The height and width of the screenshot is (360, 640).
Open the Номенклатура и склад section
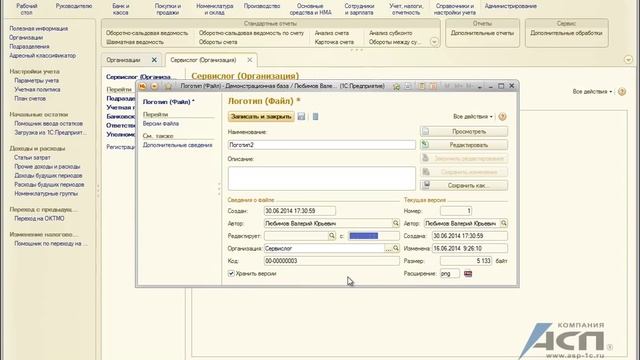pos(215,9)
